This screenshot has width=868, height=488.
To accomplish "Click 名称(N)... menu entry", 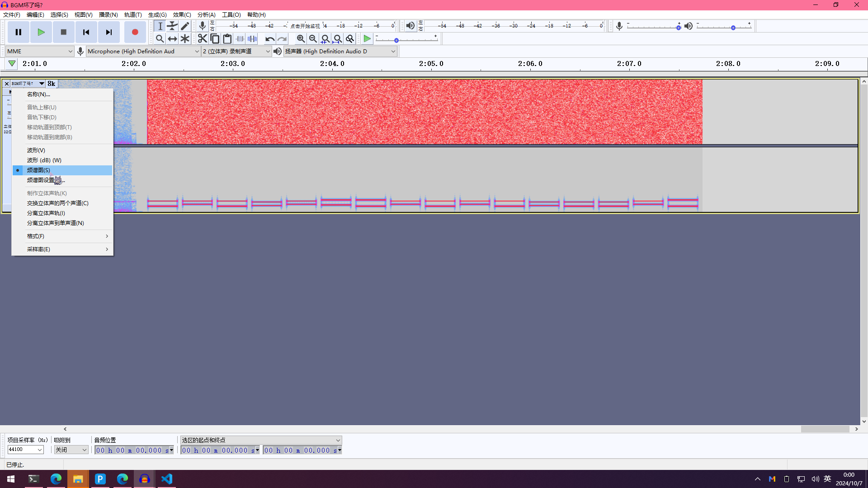I will [38, 94].
